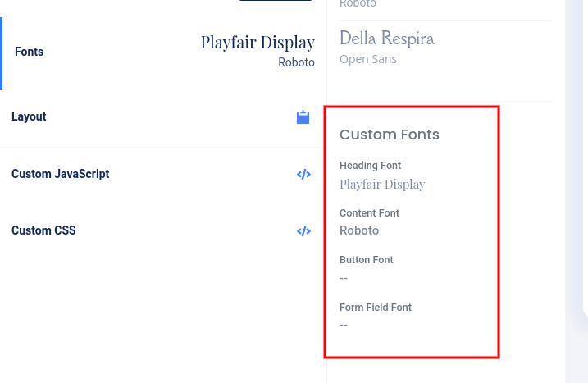Click Playfair Display preview in Fonts row
This screenshot has width=588, height=383.
(258, 43)
